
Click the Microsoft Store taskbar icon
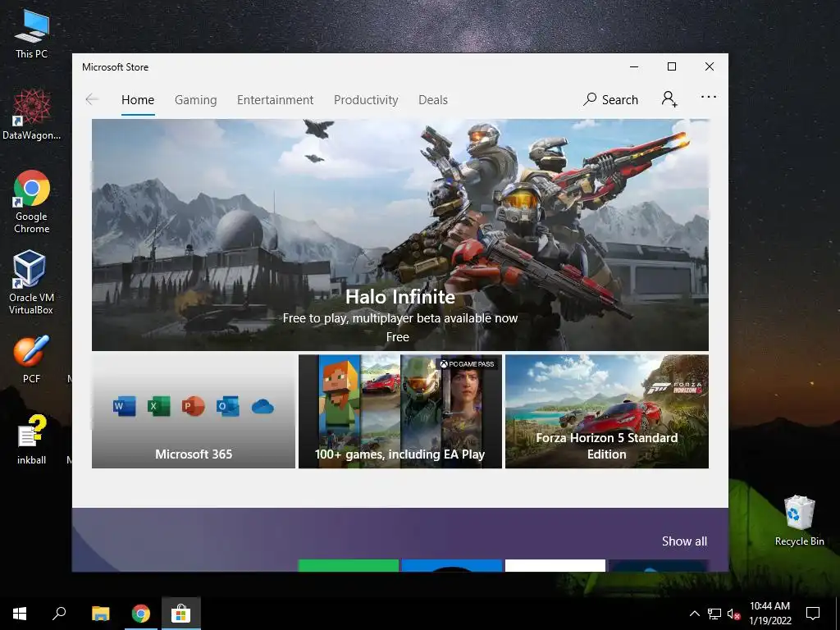click(181, 614)
